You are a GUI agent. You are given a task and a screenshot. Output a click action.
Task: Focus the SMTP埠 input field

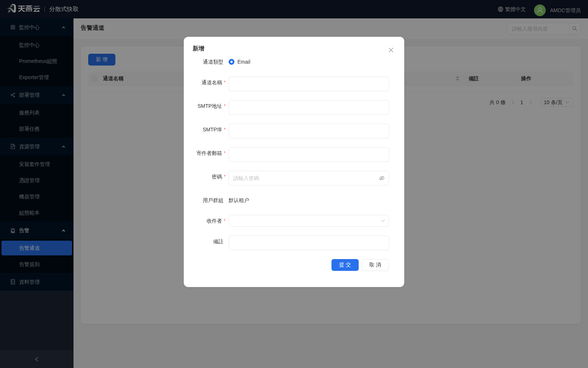tap(309, 131)
